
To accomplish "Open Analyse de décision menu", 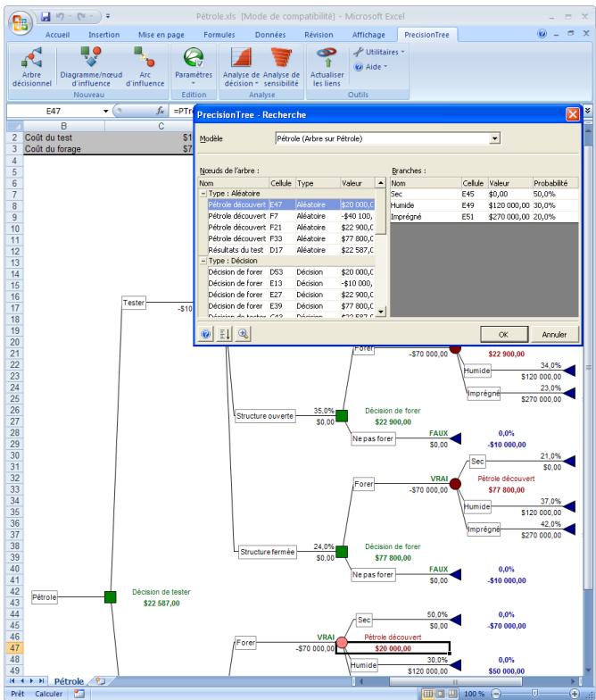I will coord(241,66).
